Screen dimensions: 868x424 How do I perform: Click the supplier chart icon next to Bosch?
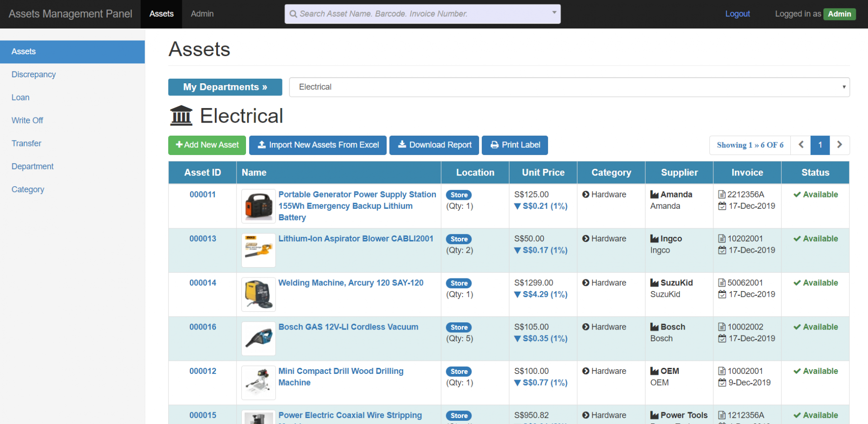tap(654, 326)
